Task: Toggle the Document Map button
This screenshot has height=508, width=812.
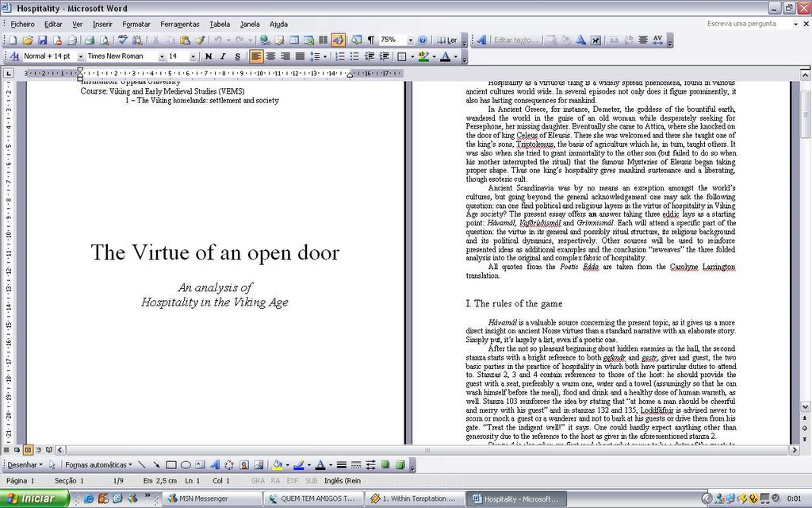Action: pos(356,40)
